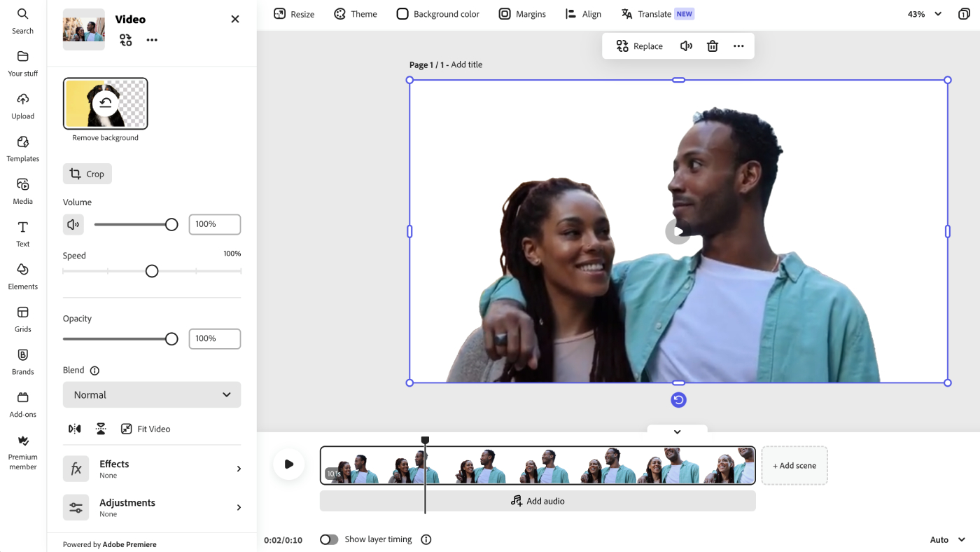Click Add title next to Page 1 / 1

(467, 64)
